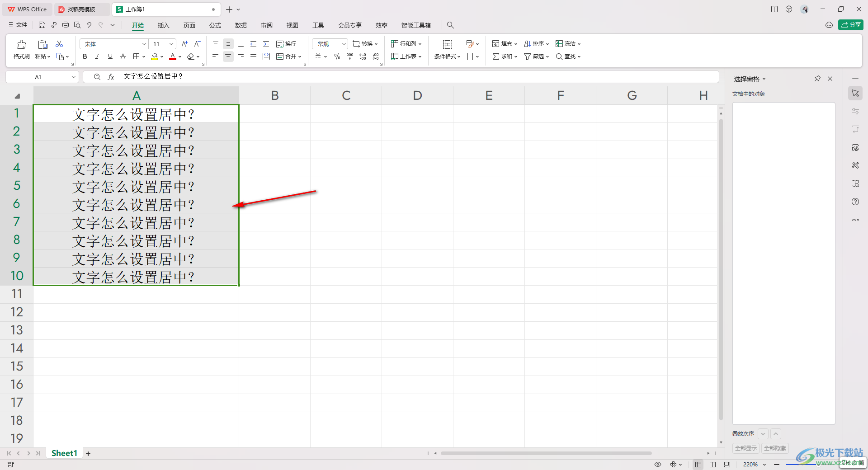The width and height of the screenshot is (868, 470).
Task: Click the 全部隐藏 hide all button
Action: [775, 448]
